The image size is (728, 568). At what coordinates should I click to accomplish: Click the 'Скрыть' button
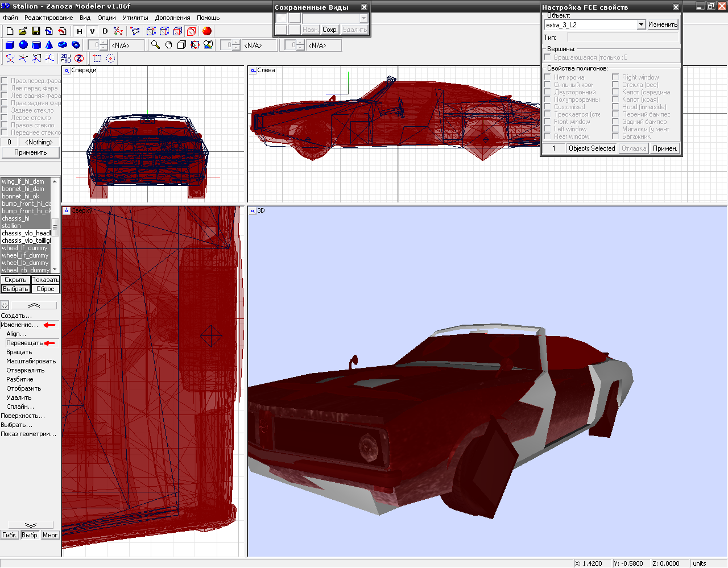click(x=15, y=280)
